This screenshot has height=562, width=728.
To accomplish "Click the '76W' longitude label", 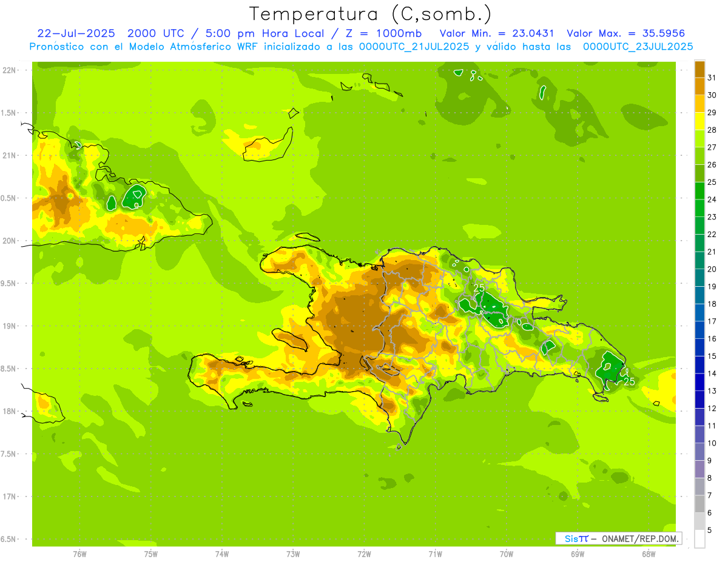I will [79, 554].
